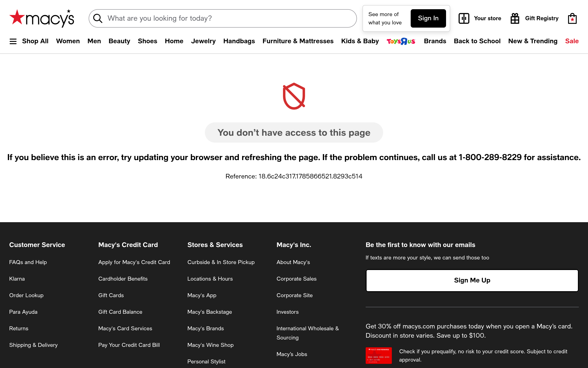Viewport: 588px width, 368px height.
Task: Open Furniture & Mattresses menu
Action: pos(298,41)
